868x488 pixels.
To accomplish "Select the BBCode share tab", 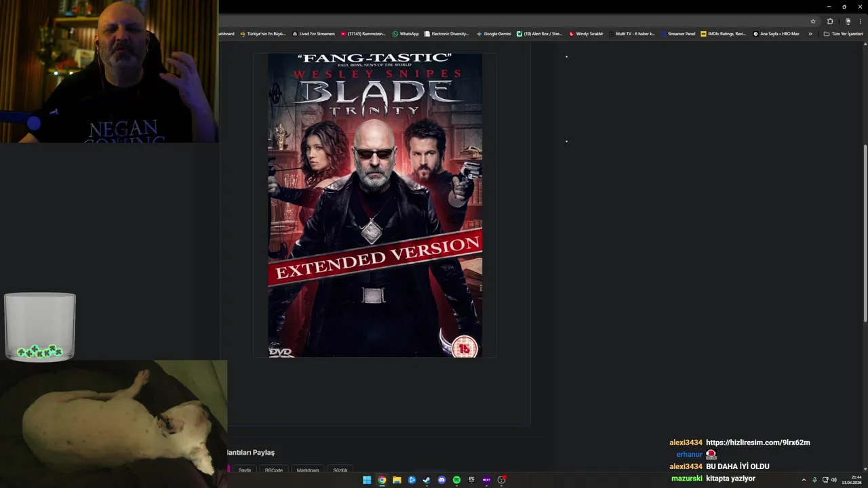I will click(x=274, y=470).
